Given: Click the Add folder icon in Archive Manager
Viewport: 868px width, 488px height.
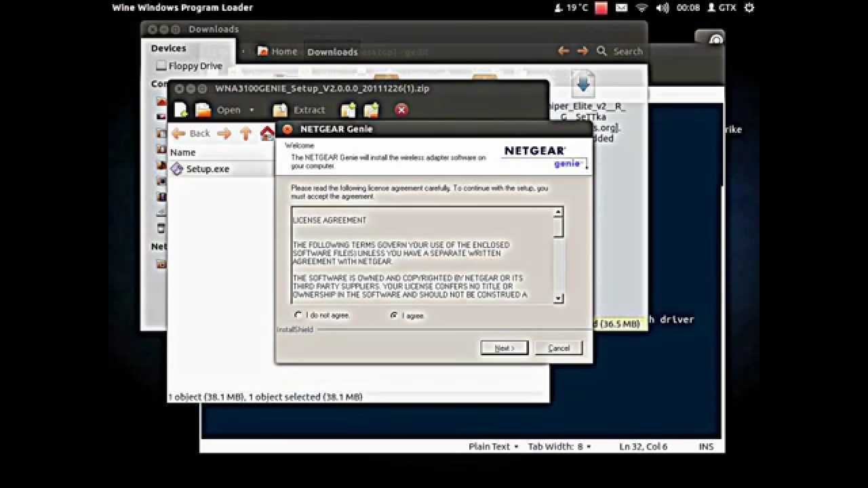Looking at the screenshot, I should (x=371, y=110).
